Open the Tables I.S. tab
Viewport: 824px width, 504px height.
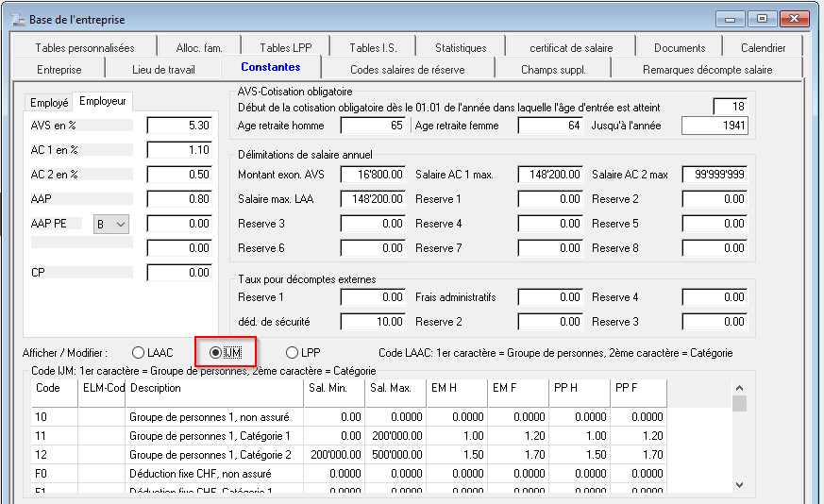pyautogui.click(x=373, y=48)
